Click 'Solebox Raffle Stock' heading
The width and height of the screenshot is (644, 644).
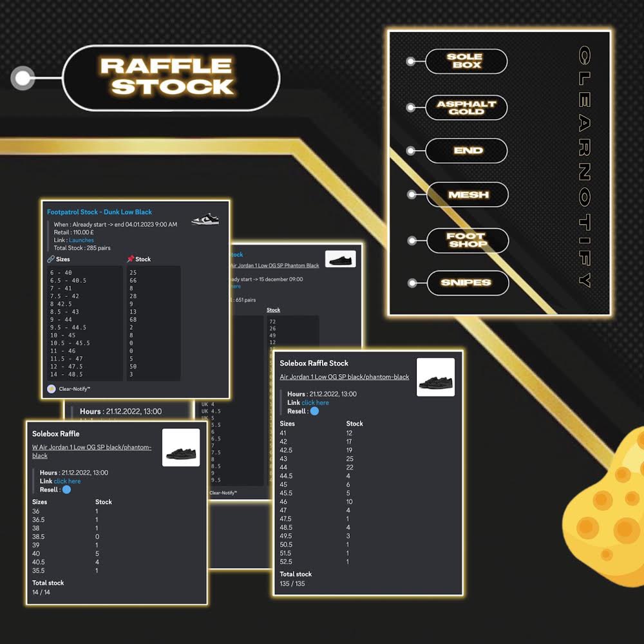pos(314,363)
